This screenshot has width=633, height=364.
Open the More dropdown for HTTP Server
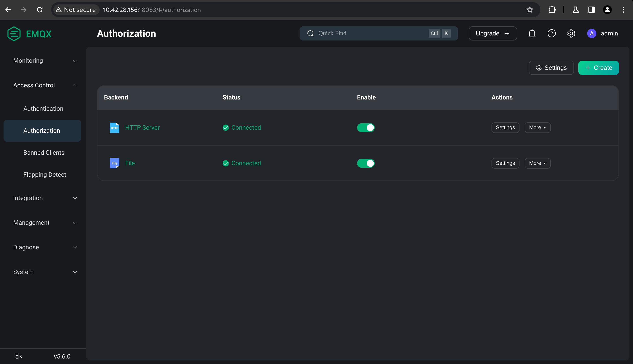pyautogui.click(x=537, y=127)
